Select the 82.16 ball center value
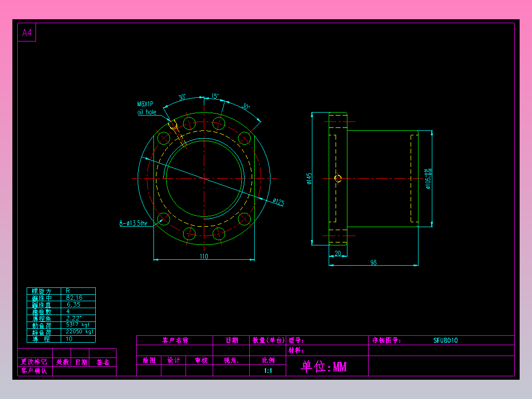Viewport: 532px width, 399px height. pyautogui.click(x=74, y=297)
